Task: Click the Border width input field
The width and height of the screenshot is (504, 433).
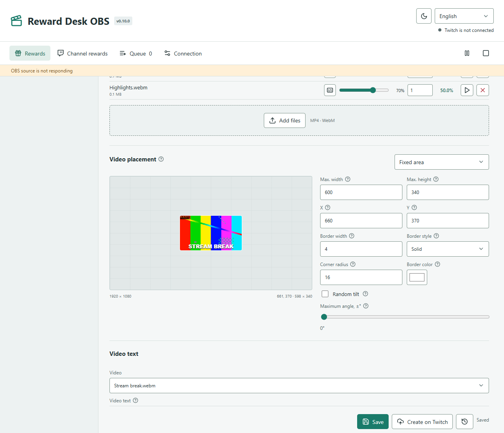Action: click(361, 249)
